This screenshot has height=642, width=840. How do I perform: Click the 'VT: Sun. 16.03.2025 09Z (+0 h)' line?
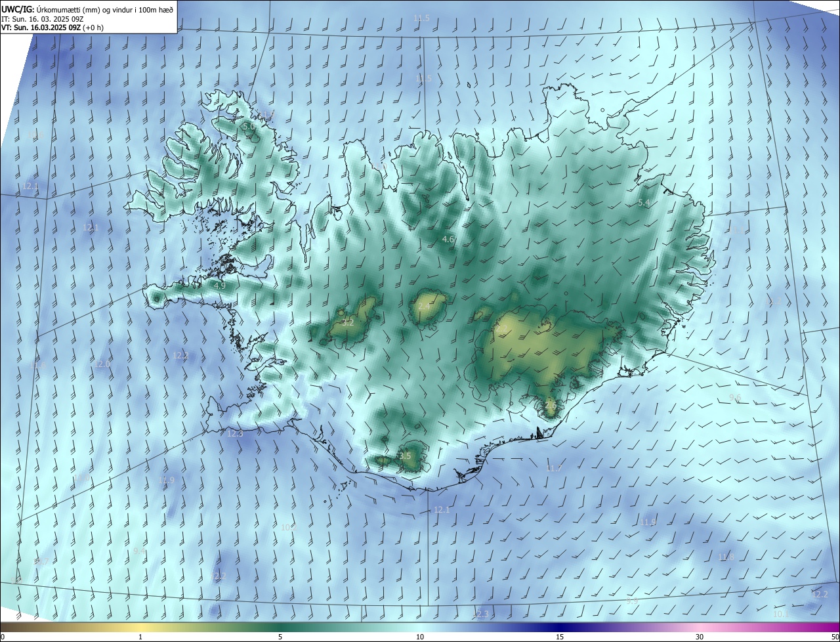click(x=52, y=28)
